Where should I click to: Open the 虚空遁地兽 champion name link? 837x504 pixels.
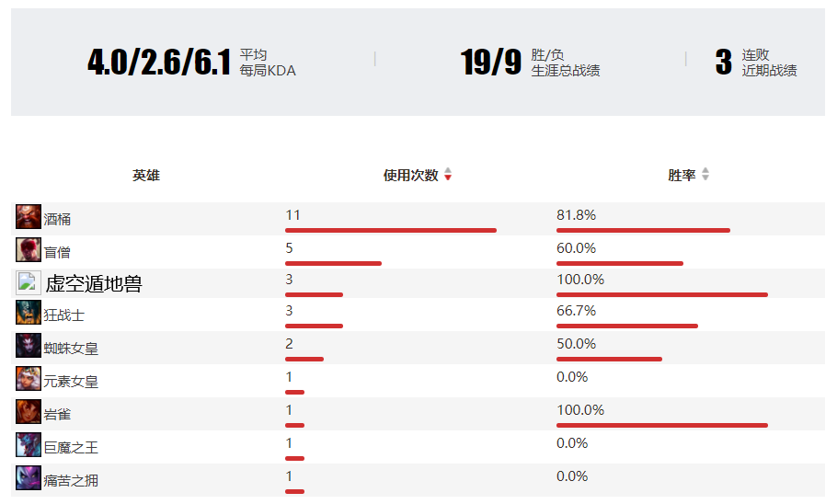94,284
